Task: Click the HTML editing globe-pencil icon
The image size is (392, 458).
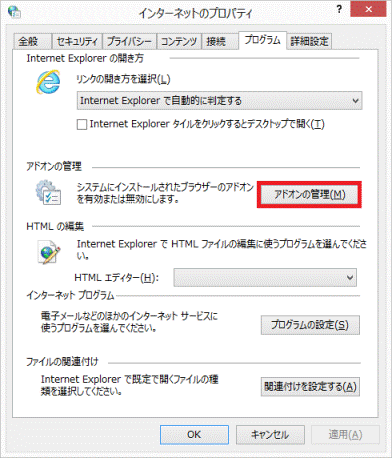Action: point(49,252)
